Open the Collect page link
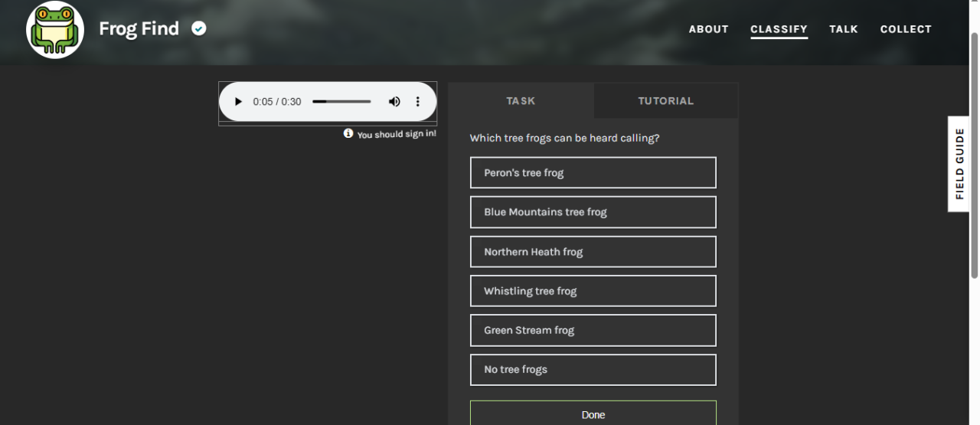Image resolution: width=980 pixels, height=425 pixels. click(x=906, y=29)
